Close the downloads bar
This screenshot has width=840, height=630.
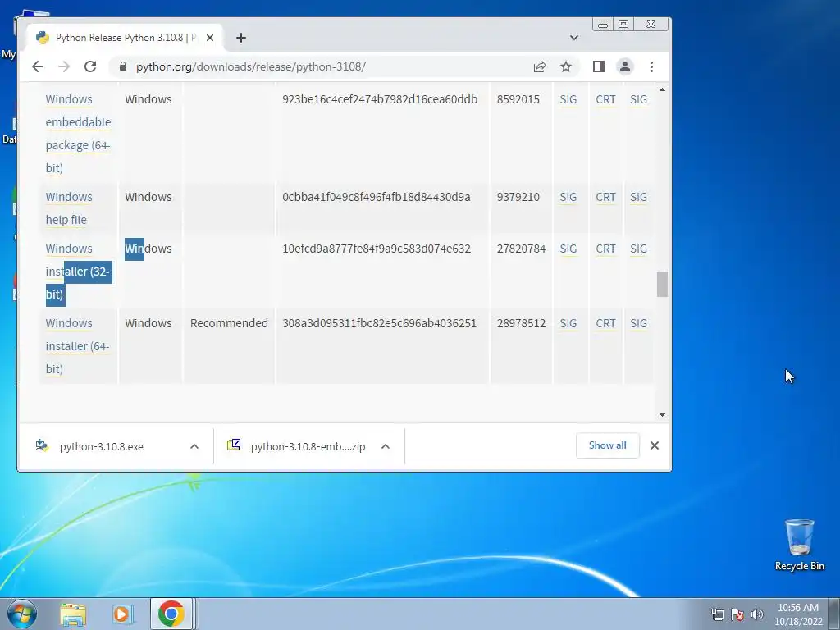point(654,445)
